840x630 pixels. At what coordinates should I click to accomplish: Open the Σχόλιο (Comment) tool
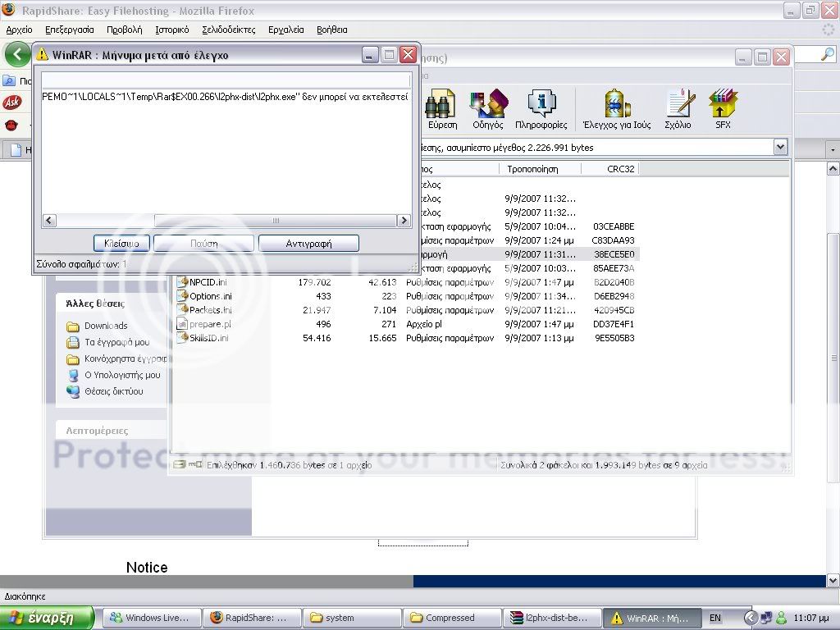tap(678, 107)
